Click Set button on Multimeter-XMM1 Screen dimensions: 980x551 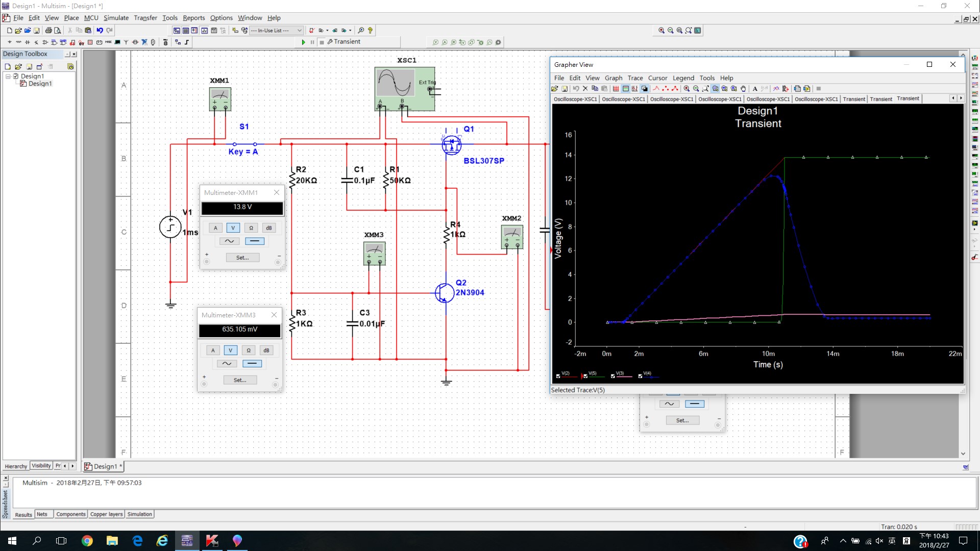click(242, 258)
